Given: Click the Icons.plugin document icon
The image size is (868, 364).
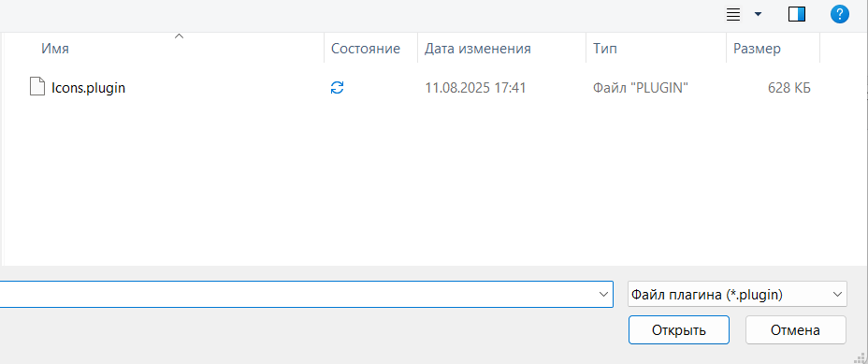Looking at the screenshot, I should 37,87.
